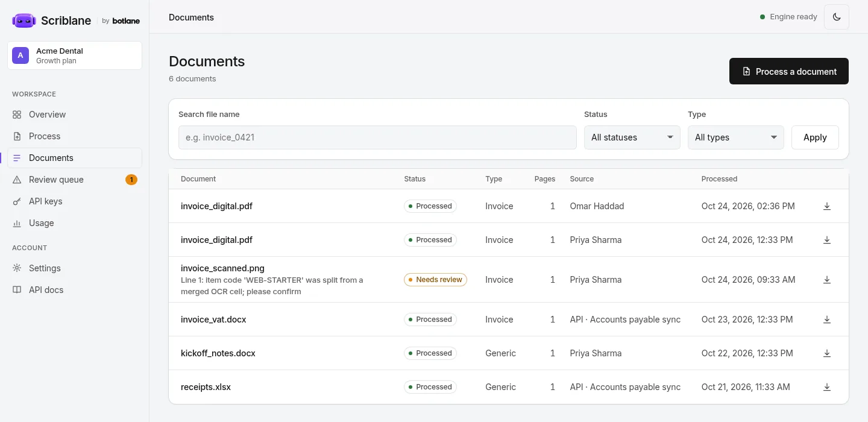
Task: Open Settings under Account
Action: (75, 268)
